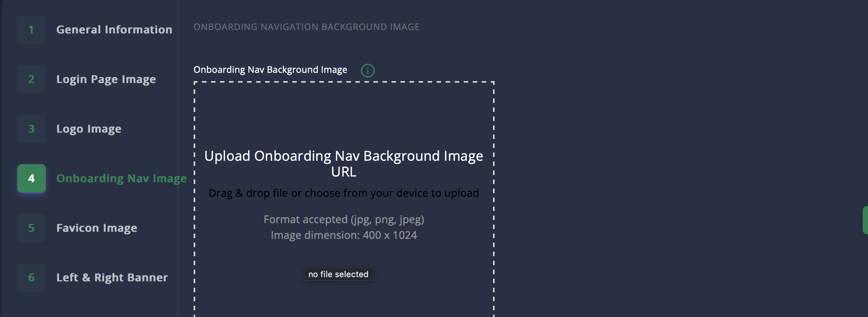The image size is (868, 317).
Task: Select the Onboarding Nav Image step label
Action: 121,178
